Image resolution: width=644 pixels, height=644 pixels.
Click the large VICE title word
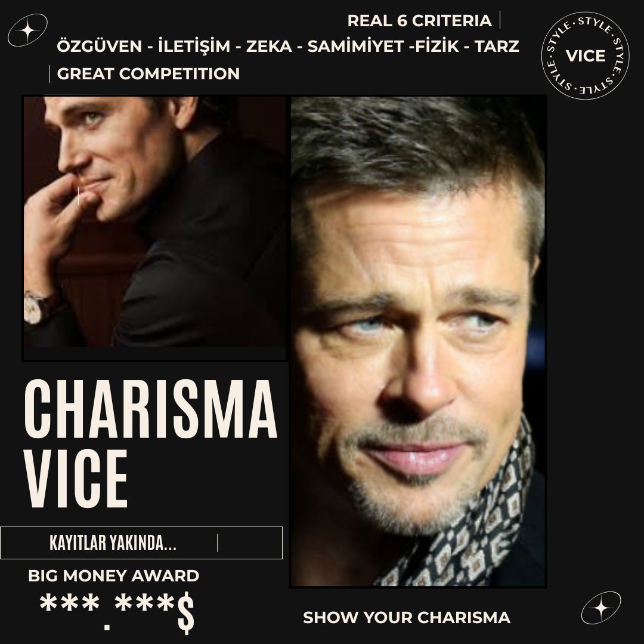pyautogui.click(x=76, y=478)
